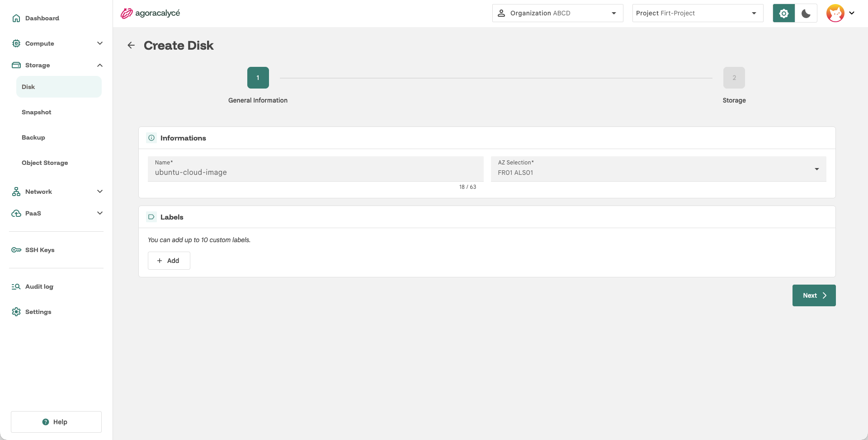Click the Name input field

(316, 169)
